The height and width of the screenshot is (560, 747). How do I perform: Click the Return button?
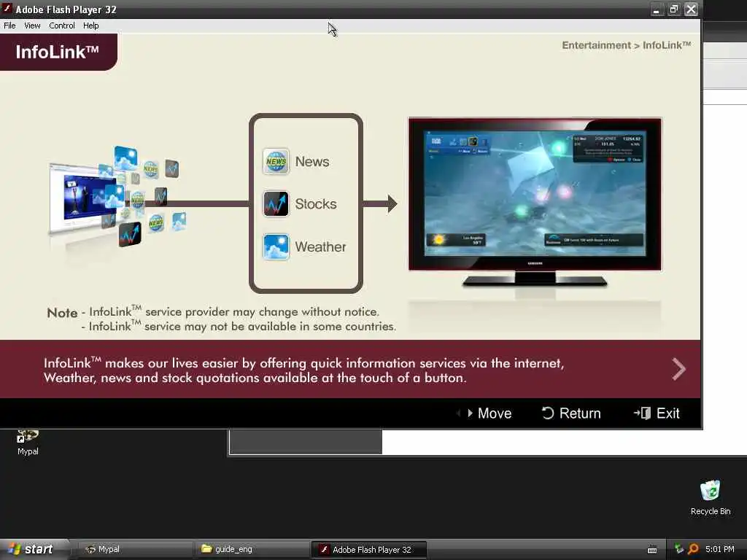[571, 413]
